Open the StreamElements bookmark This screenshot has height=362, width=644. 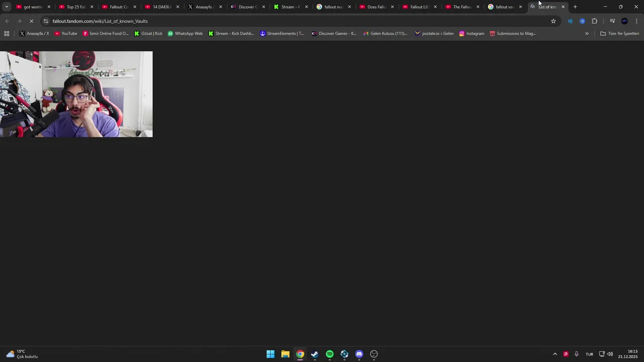[x=282, y=34]
